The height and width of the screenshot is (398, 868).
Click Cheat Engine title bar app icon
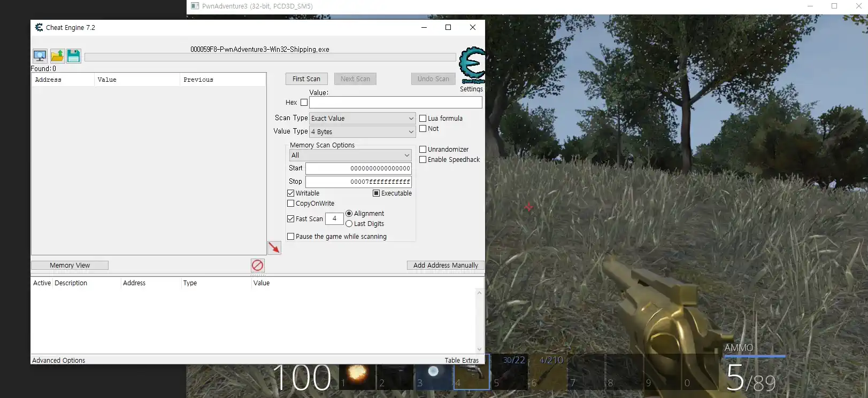[x=39, y=27]
